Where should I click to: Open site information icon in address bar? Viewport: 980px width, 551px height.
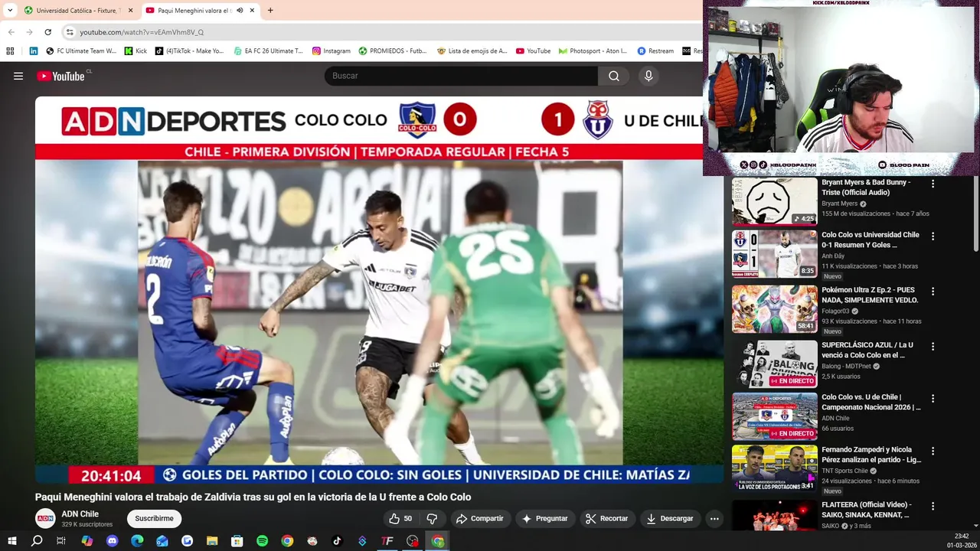(x=70, y=32)
